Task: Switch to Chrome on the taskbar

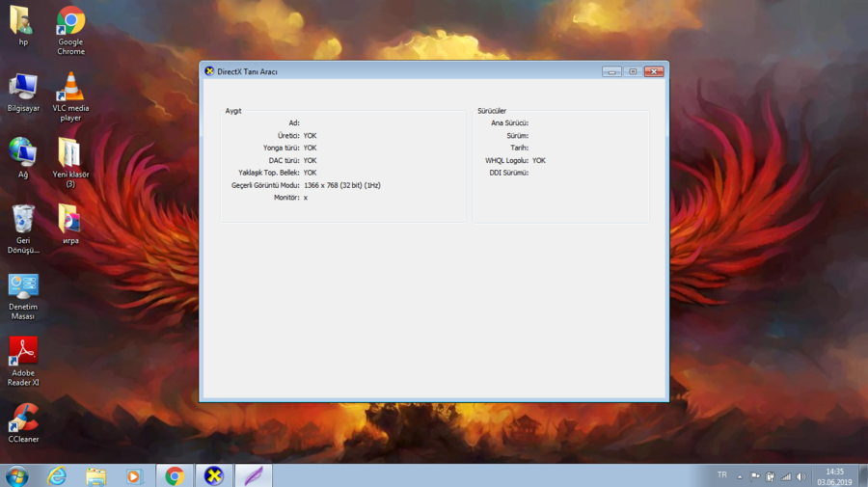Action: [175, 476]
